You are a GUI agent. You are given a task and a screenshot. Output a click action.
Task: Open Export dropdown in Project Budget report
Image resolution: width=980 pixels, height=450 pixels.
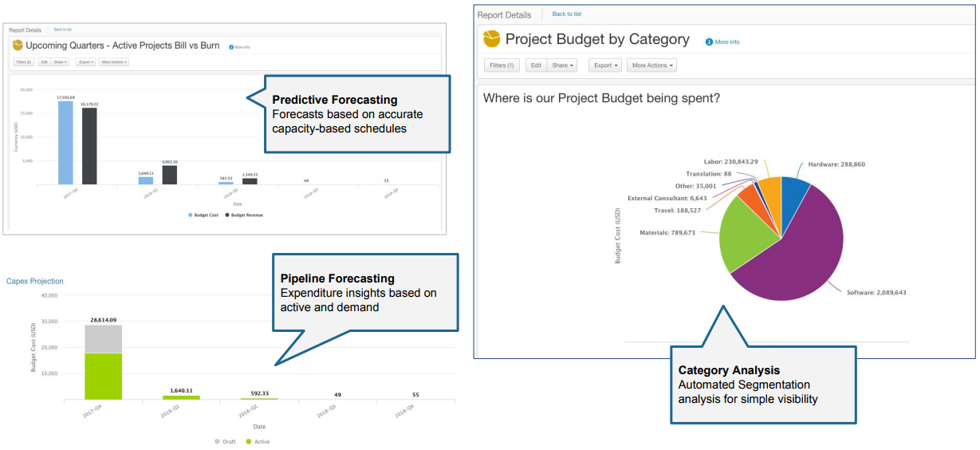tap(605, 65)
